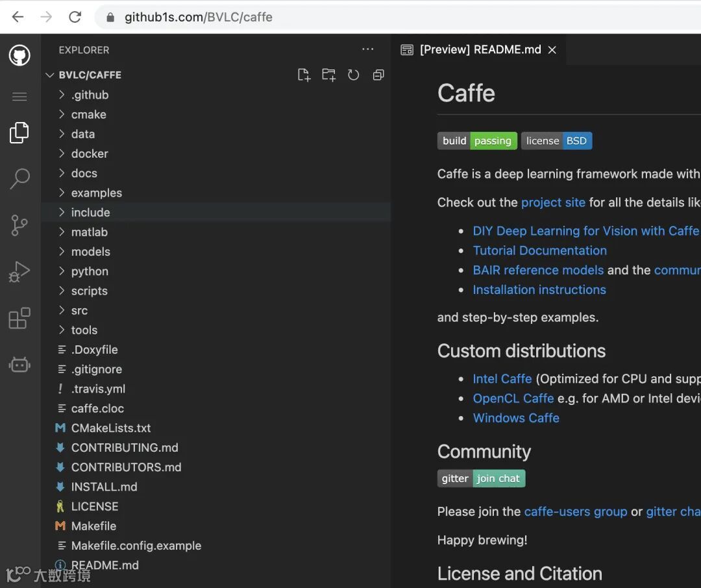
Task: Open the project site link
Action: pyautogui.click(x=553, y=202)
